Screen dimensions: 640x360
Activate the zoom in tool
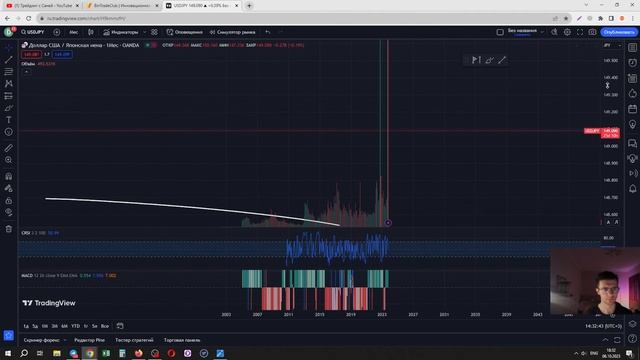click(x=9, y=160)
